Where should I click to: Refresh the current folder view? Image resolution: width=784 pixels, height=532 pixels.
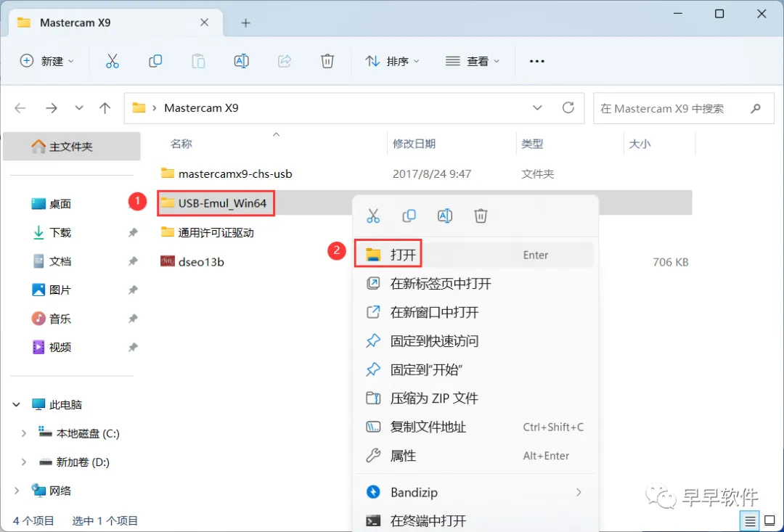point(568,107)
